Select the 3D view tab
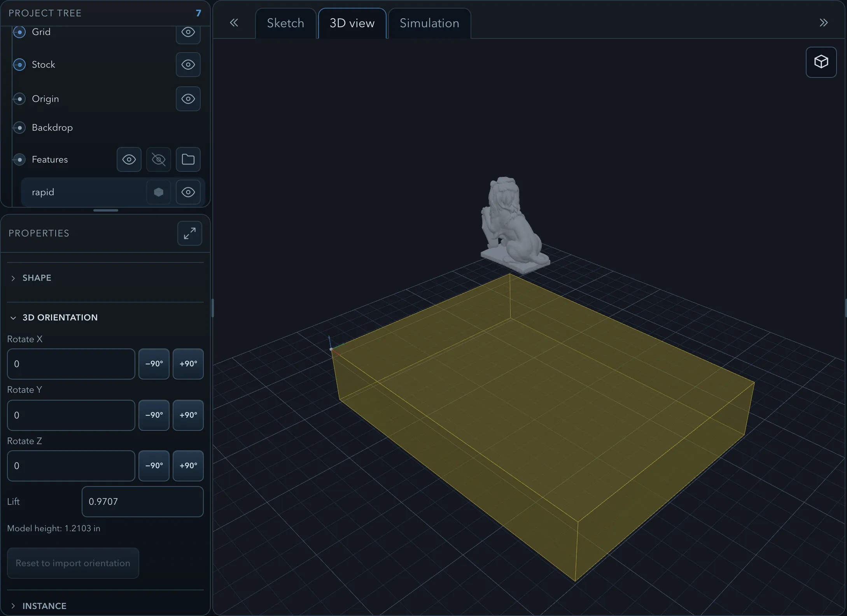The height and width of the screenshot is (616, 847). point(352,23)
